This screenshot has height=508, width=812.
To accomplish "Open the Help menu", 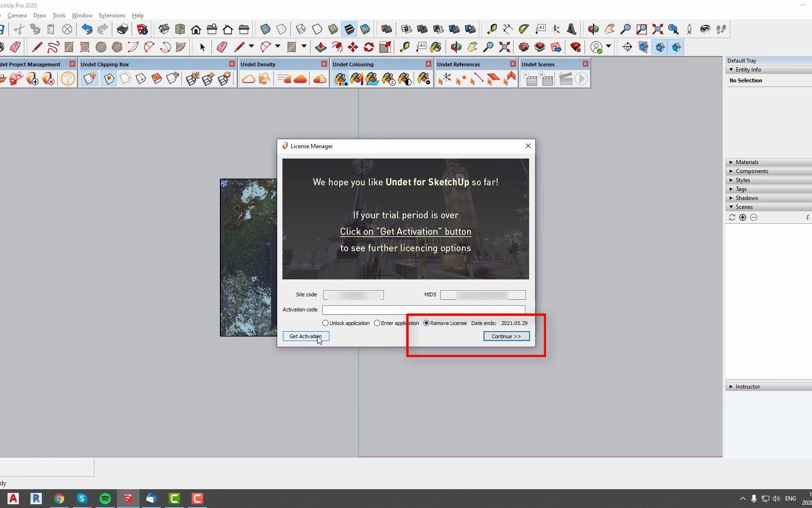I will coord(138,16).
